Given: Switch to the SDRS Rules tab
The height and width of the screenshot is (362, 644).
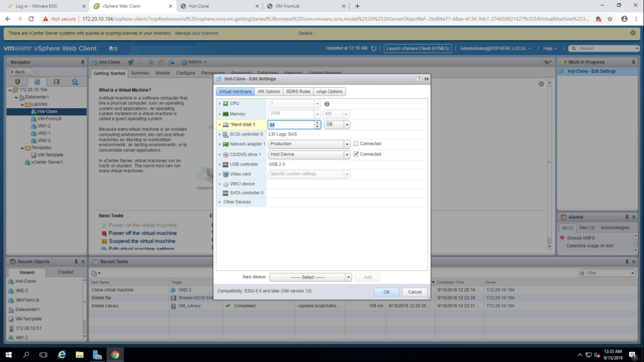Looking at the screenshot, I should tap(297, 92).
